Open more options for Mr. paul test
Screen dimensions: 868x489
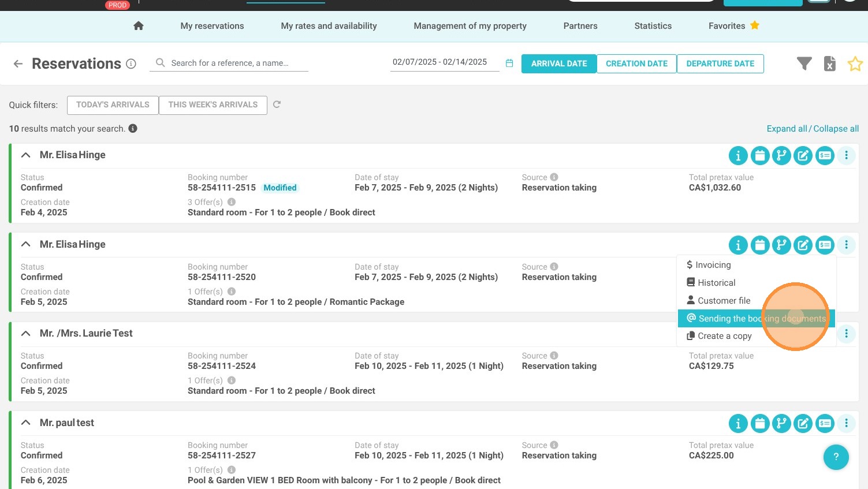click(847, 423)
